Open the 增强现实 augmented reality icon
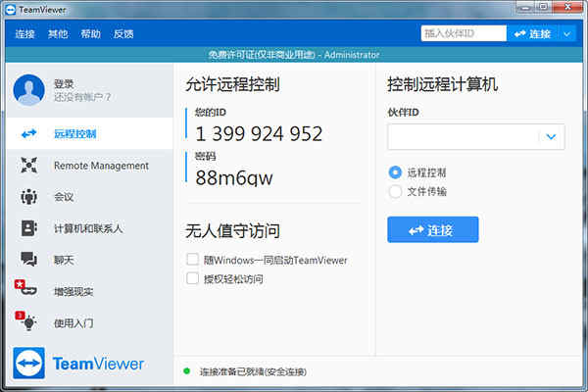Screen dimensions: 588x392 pos(25,288)
